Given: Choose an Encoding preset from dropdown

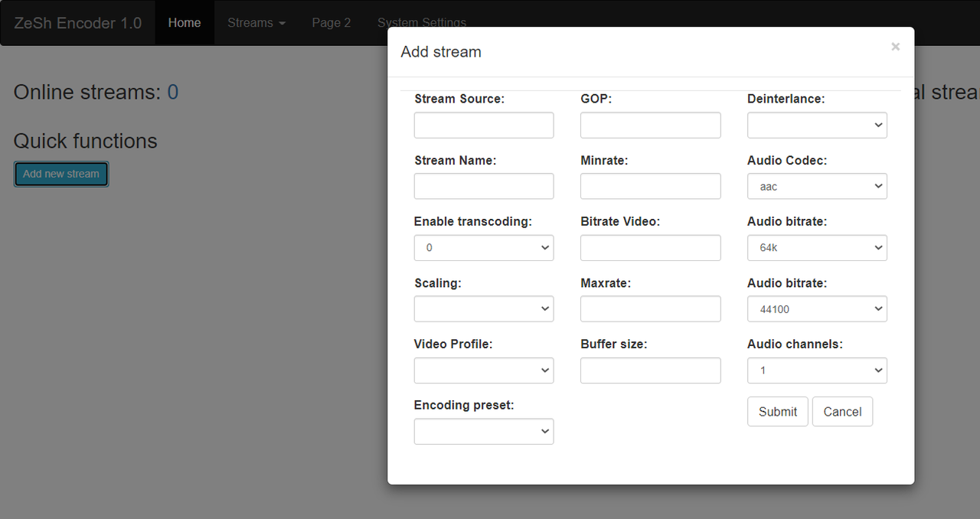Looking at the screenshot, I should 483,432.
